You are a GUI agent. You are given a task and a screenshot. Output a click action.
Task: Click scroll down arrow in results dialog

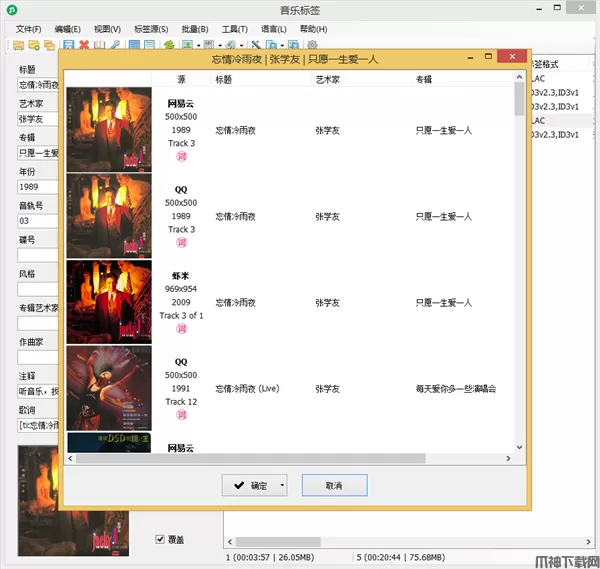[519, 447]
